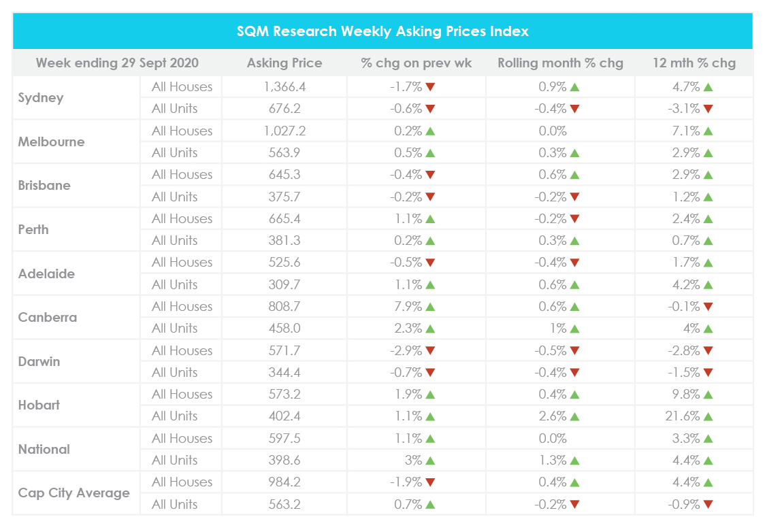Screen dimensions: 765x532
Task: Click Perth houses asking price 665.4
Action: (284, 219)
